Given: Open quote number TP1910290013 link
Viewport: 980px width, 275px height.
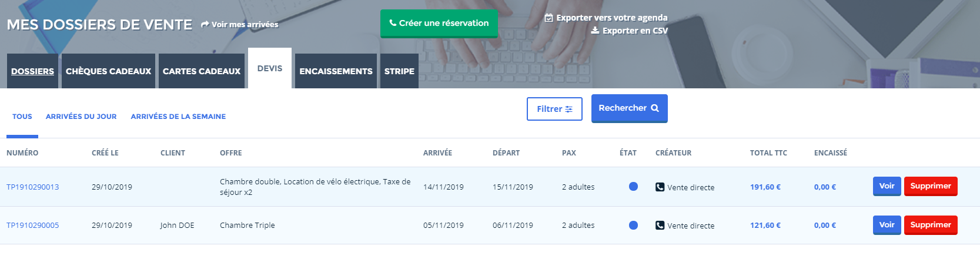Looking at the screenshot, I should pyautogui.click(x=33, y=187).
